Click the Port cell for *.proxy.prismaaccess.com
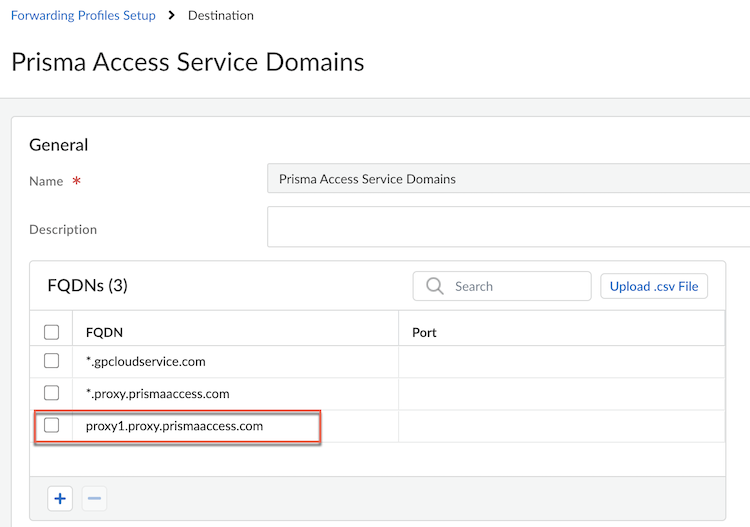Screen dimensions: 750x527 point(560,393)
